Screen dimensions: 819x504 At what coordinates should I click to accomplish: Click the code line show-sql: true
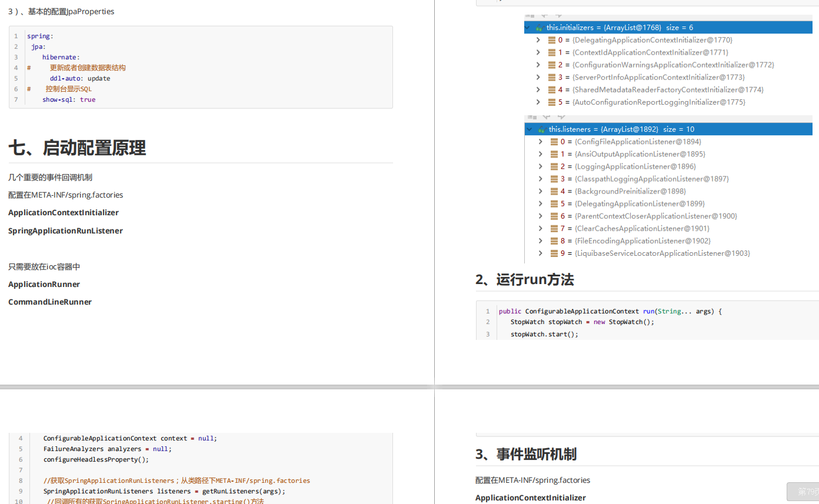[69, 99]
